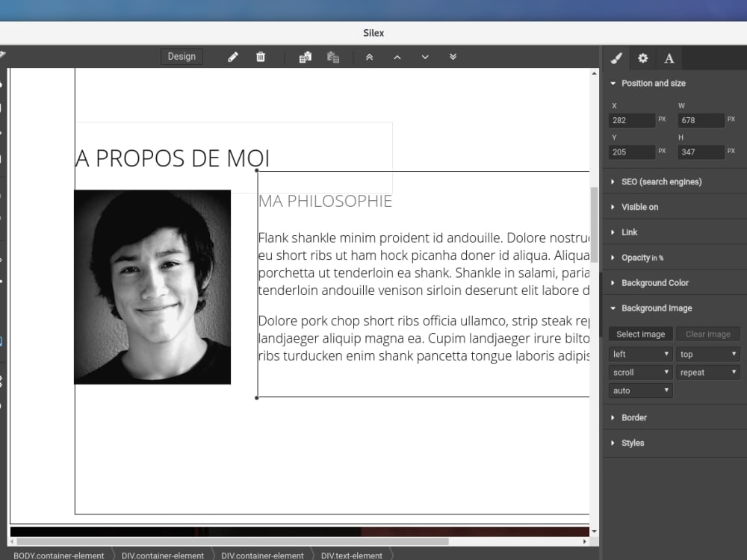This screenshot has width=747, height=560.
Task: Click the paragraph starting 'Dolore pork chop'
Action: 424,338
